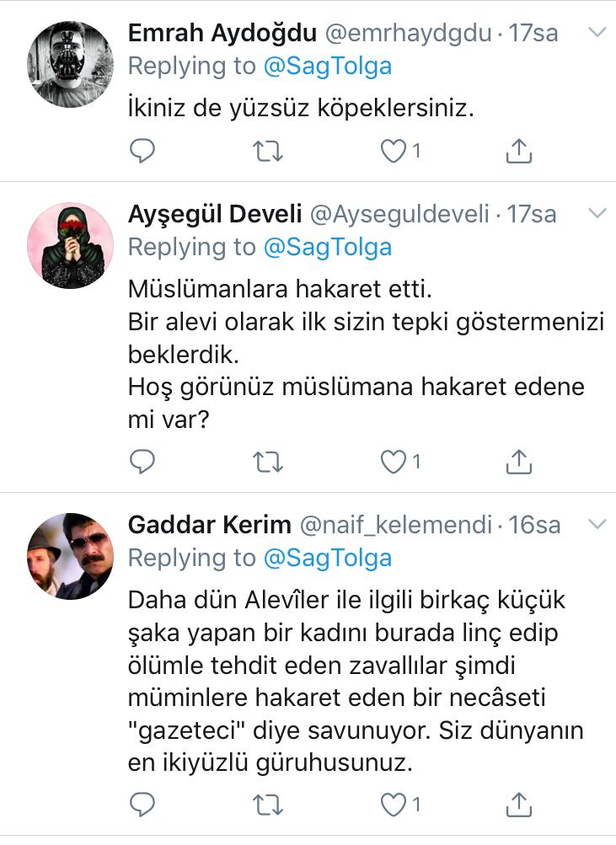Image resolution: width=616 pixels, height=845 pixels.
Task: Like Gaddar Kerim's tweet
Action: pos(393,804)
